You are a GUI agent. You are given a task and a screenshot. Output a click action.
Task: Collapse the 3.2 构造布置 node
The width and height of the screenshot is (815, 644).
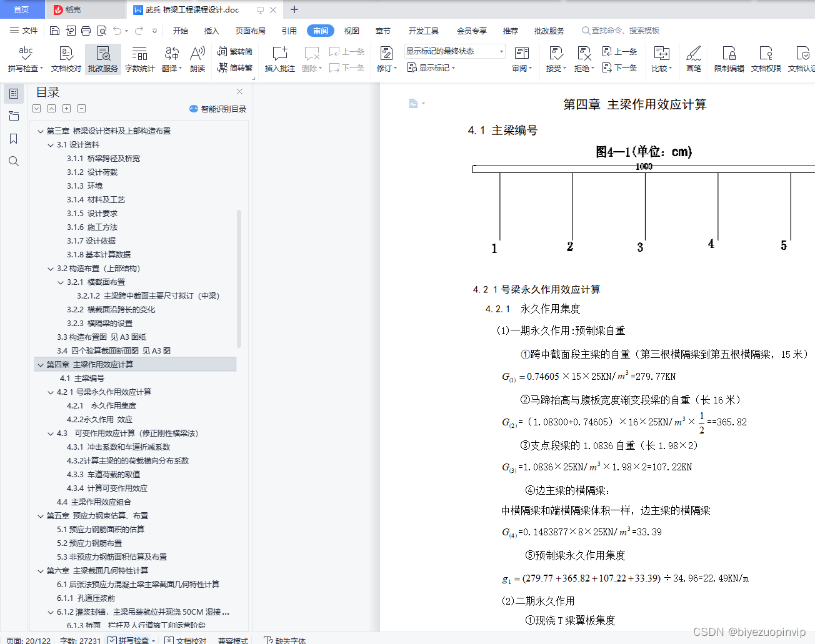tap(51, 269)
